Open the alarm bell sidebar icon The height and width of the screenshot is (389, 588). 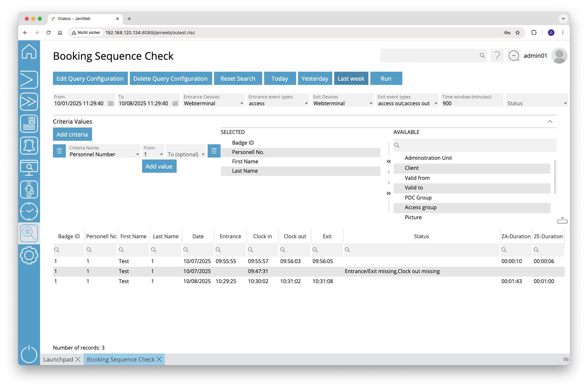pos(29,146)
